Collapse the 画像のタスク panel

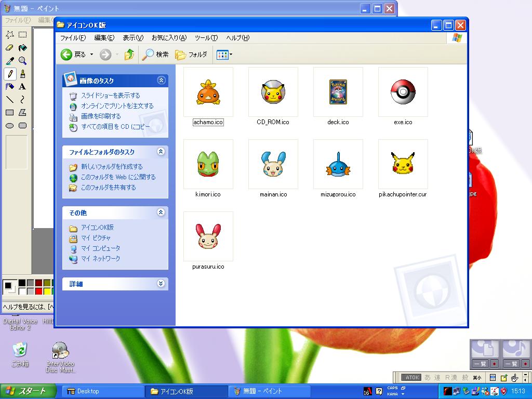pyautogui.click(x=161, y=81)
